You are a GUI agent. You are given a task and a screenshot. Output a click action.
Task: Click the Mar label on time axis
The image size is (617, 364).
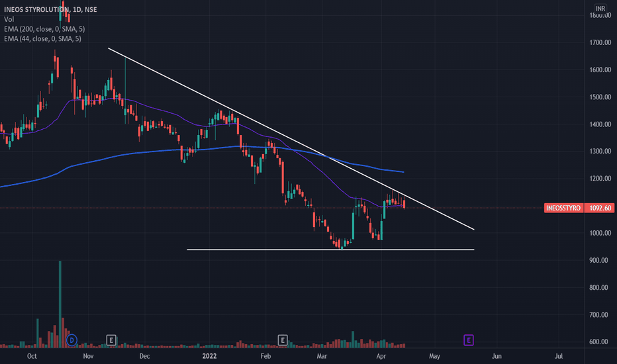click(322, 356)
